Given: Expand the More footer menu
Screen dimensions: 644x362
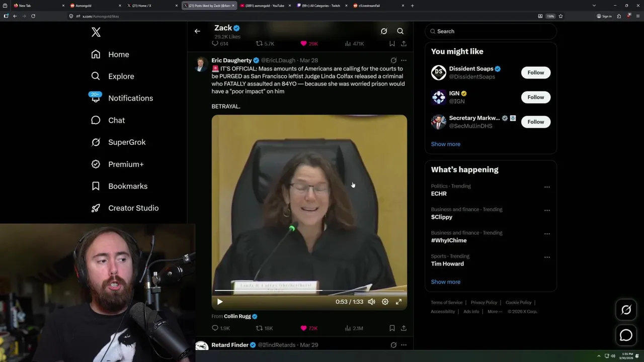Looking at the screenshot, I should coord(495,312).
